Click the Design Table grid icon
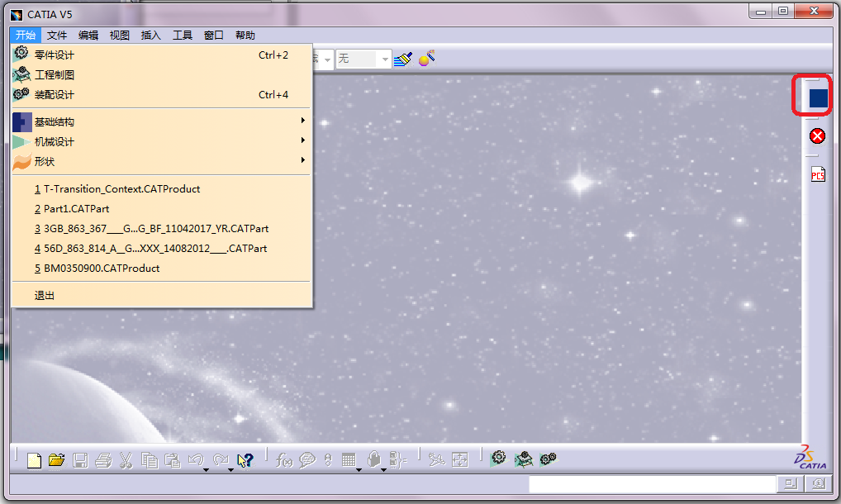The image size is (841, 504). (x=349, y=460)
